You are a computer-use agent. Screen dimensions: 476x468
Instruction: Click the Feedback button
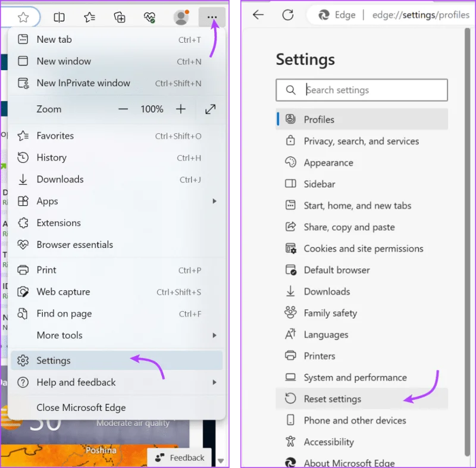[180, 457]
